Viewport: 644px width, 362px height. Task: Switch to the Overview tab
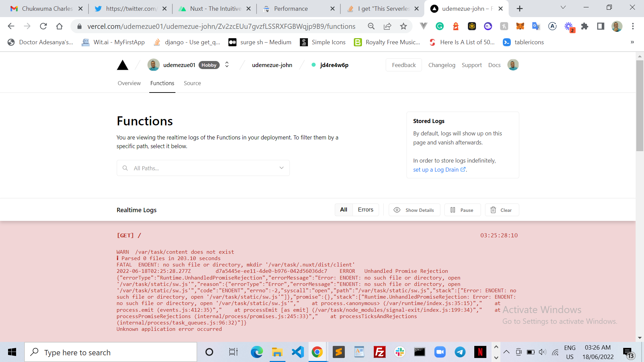pyautogui.click(x=129, y=83)
